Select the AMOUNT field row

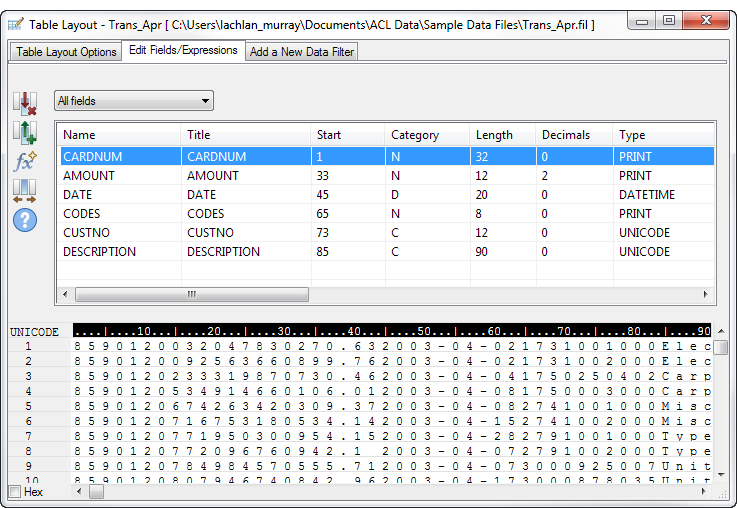click(x=120, y=175)
